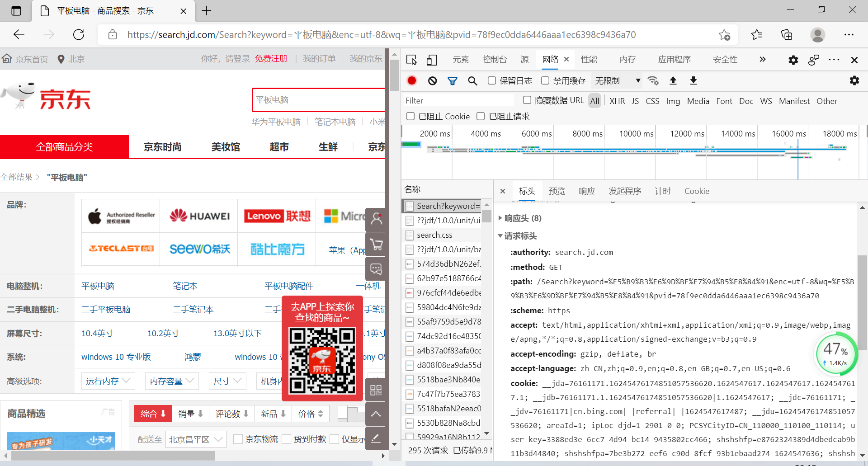This screenshot has height=466, width=868.
Task: Check the 已阻止请求 checkbox
Action: pos(481,116)
